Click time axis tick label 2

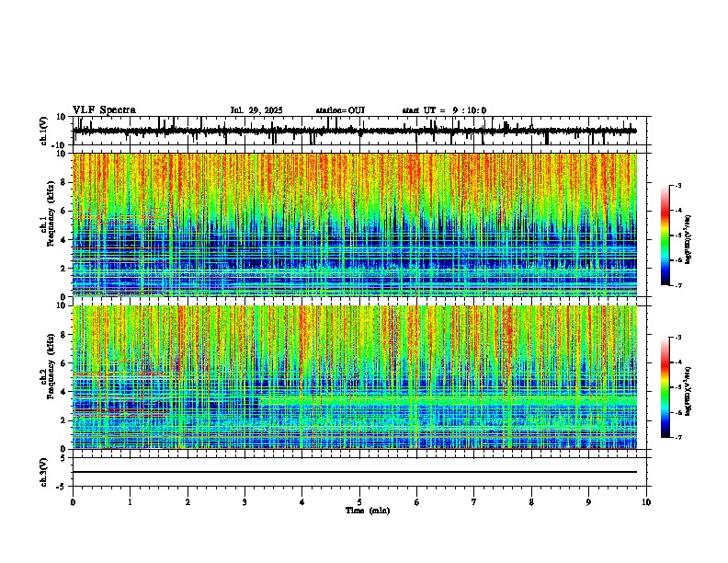[x=188, y=502]
